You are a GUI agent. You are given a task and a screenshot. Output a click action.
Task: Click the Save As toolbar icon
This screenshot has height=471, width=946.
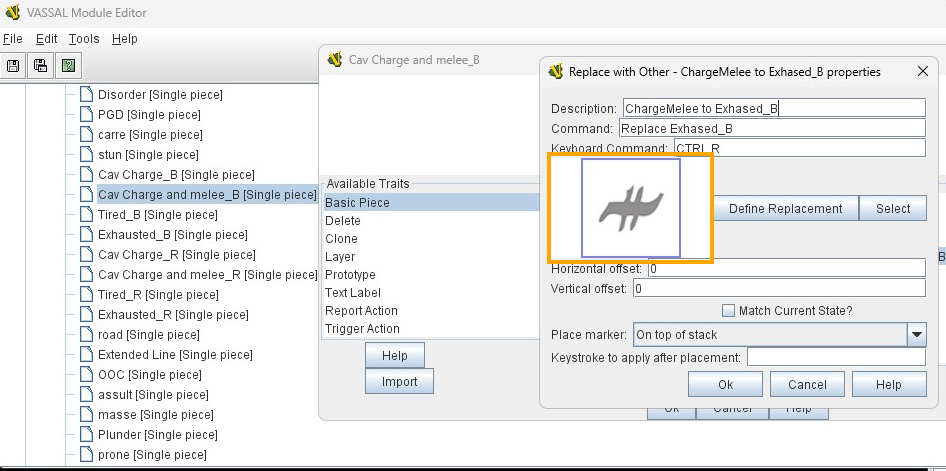click(41, 66)
